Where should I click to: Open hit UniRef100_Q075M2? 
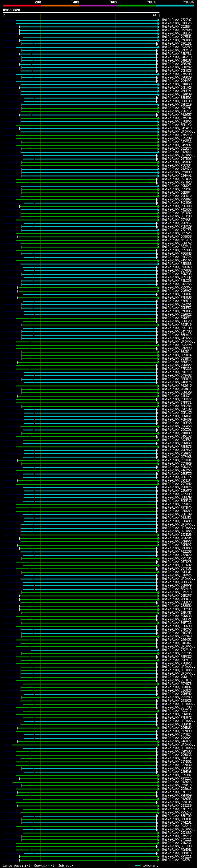(x=177, y=37)
